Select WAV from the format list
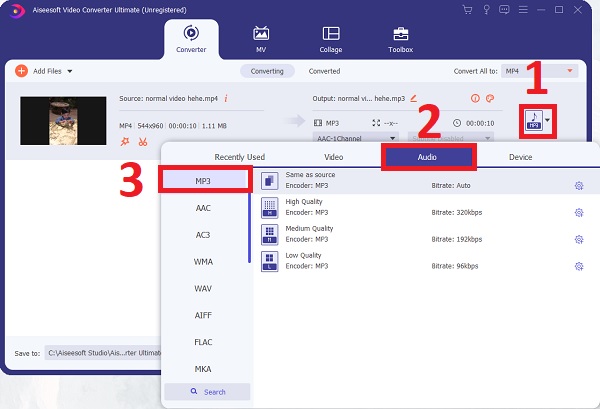 (x=202, y=289)
